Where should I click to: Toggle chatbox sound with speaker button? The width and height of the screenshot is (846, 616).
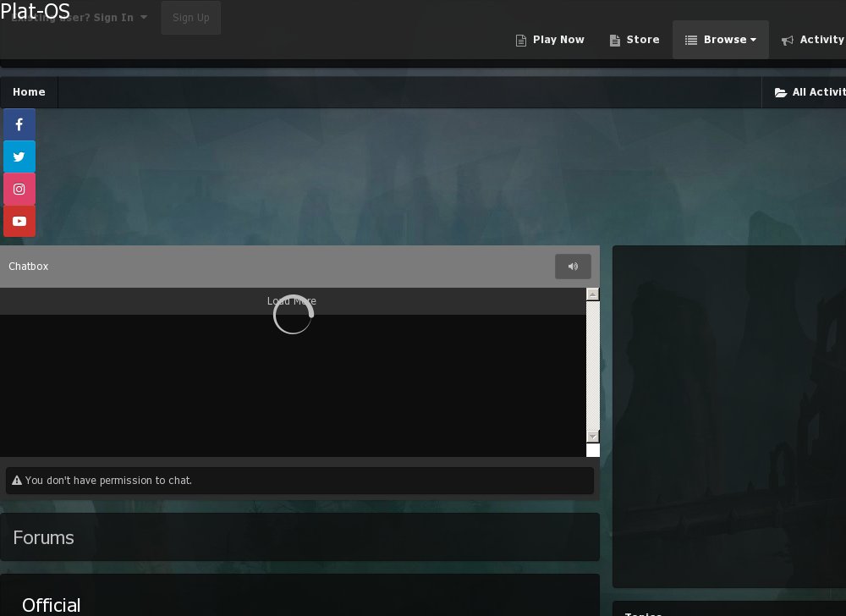tap(573, 267)
